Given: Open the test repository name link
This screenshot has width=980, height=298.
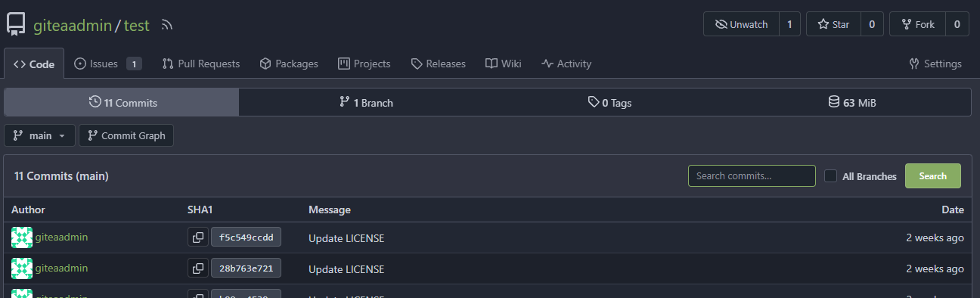Looking at the screenshot, I should point(137,25).
